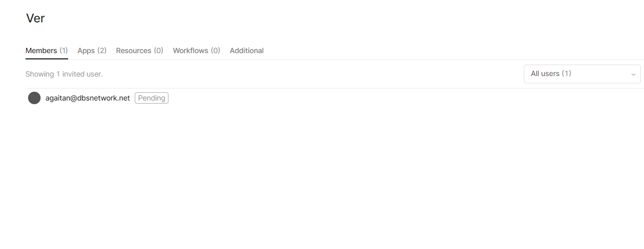Click the gray avatar icon beside agaitan@dbsnetwork.net
The image size is (644, 249).
click(34, 98)
